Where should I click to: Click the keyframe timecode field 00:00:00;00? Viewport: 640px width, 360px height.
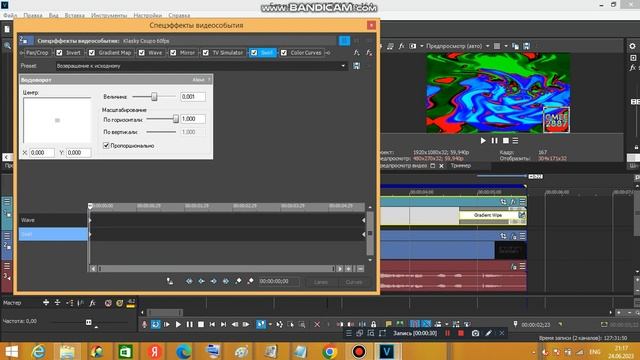click(x=279, y=281)
